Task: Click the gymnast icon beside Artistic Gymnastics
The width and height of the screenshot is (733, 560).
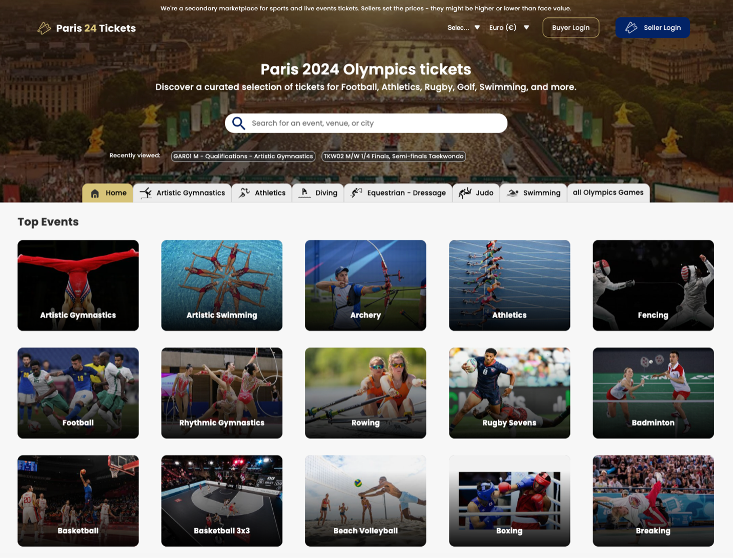Action: [x=146, y=193]
